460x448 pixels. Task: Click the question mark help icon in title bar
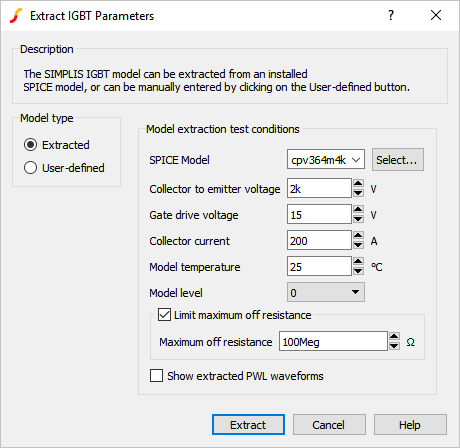pos(391,15)
